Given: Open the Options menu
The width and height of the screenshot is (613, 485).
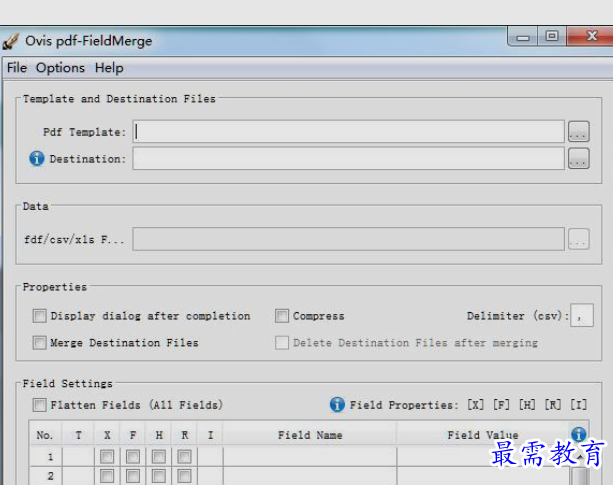Looking at the screenshot, I should click(x=60, y=68).
